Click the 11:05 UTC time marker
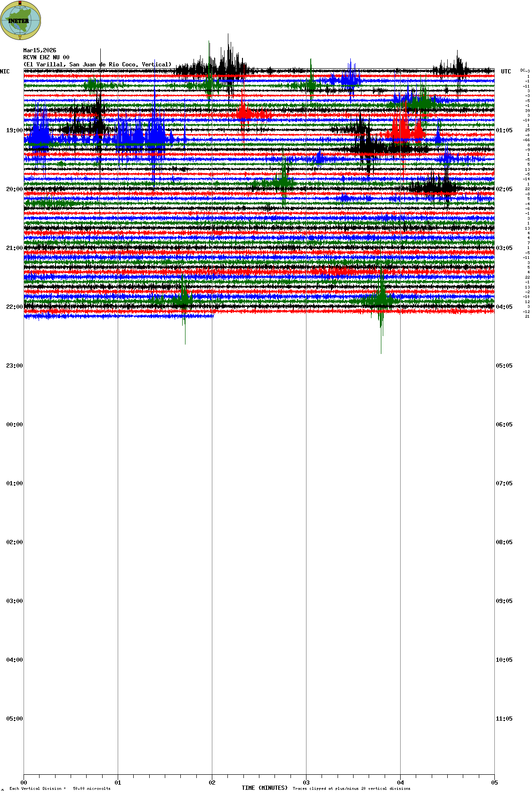The width and height of the screenshot is (532, 795). click(x=504, y=719)
